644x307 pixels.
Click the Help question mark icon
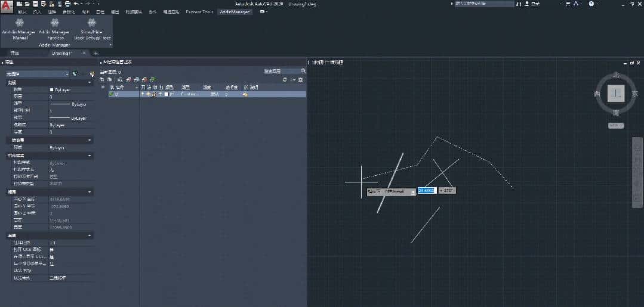tap(591, 4)
